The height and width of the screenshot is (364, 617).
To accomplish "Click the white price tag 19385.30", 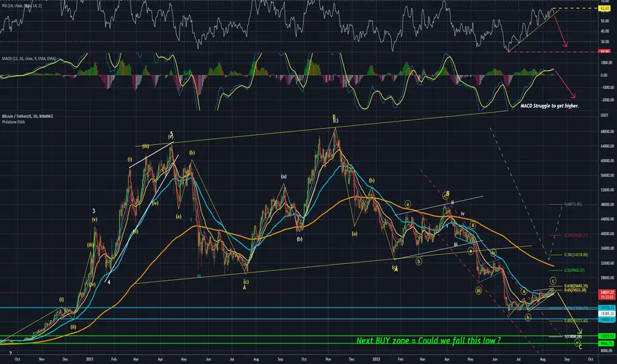I will (x=606, y=314).
